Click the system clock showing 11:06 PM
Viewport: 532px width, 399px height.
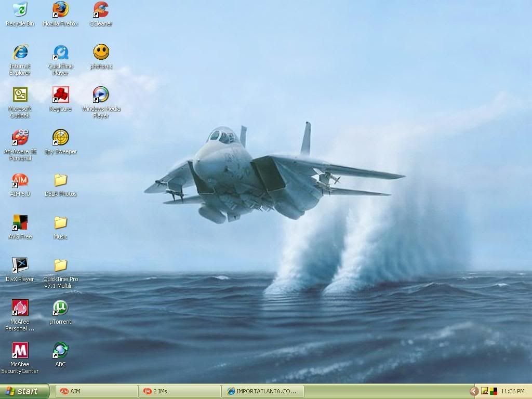[512, 391]
